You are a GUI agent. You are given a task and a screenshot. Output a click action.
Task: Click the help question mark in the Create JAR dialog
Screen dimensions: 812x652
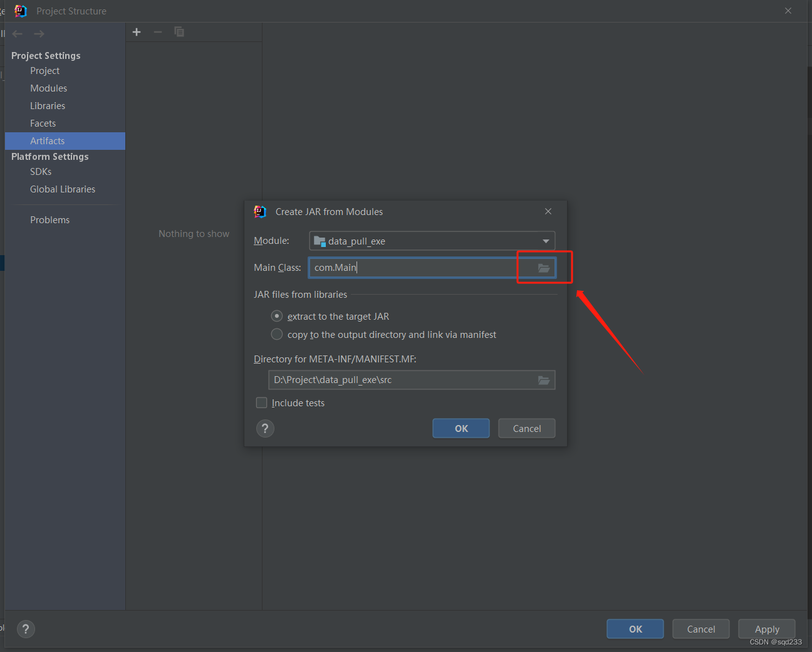coord(265,428)
